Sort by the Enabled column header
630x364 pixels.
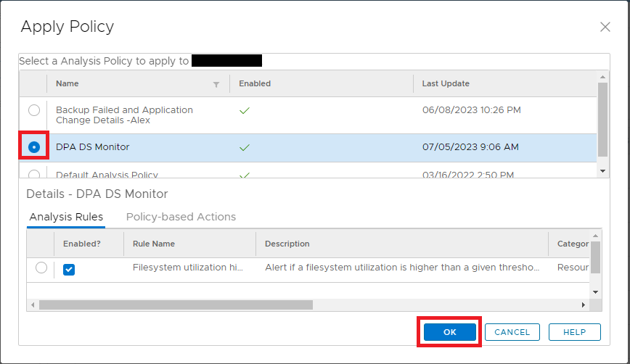(255, 83)
